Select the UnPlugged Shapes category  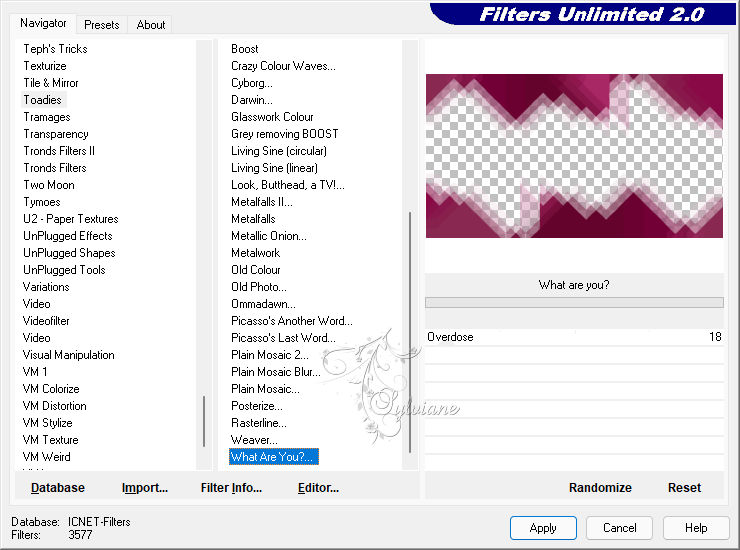[69, 253]
